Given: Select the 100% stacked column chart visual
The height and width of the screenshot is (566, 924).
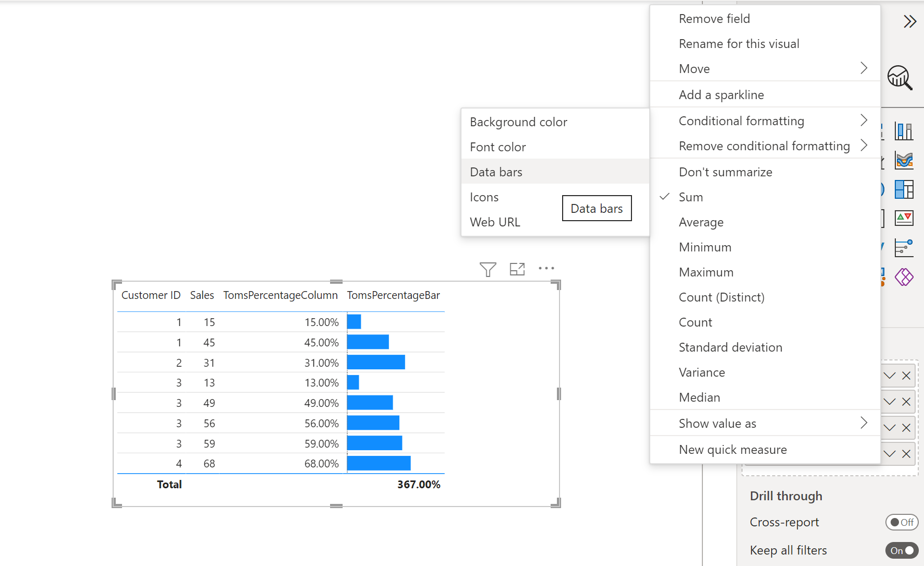Looking at the screenshot, I should click(904, 131).
